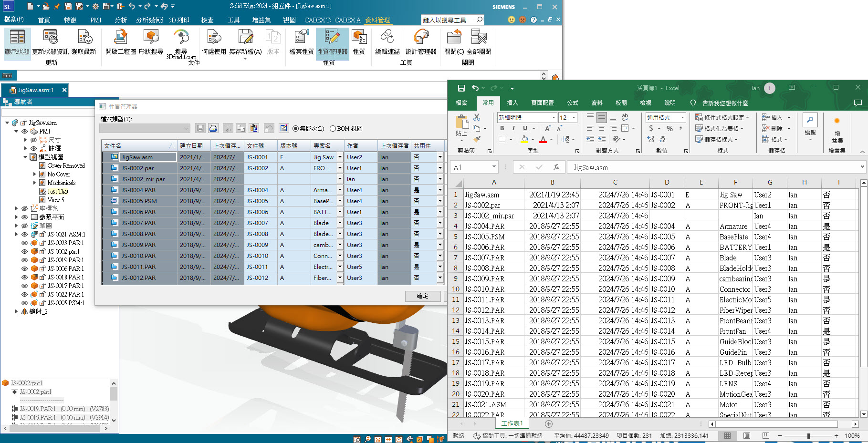Open the Excel font size dropdown
868x443 pixels.
(574, 117)
